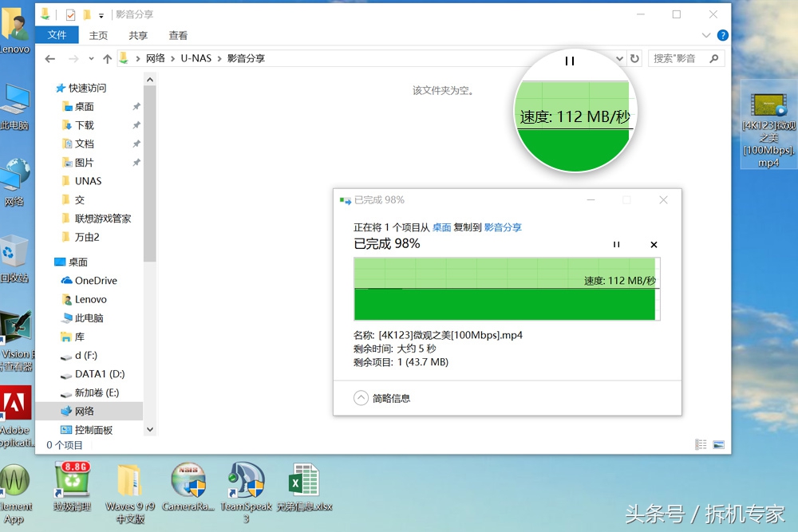Image resolution: width=798 pixels, height=532 pixels.
Task: Go back with the left arrow
Action: point(49,58)
